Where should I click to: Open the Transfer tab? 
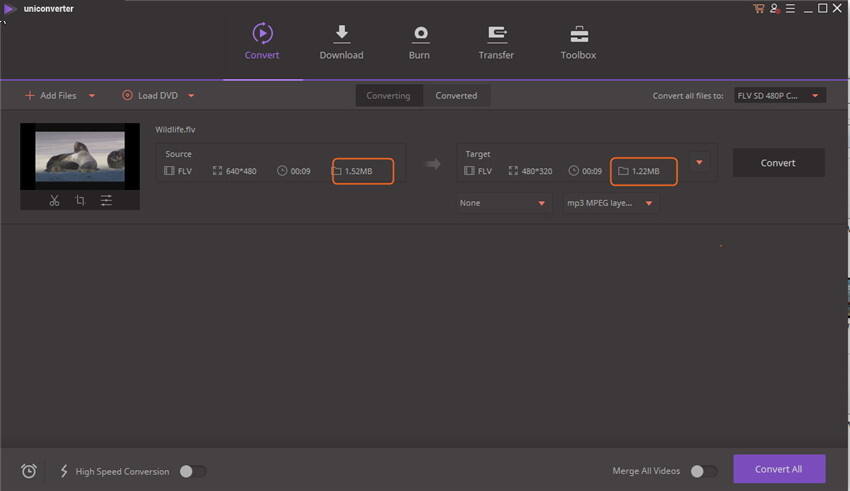tap(496, 42)
